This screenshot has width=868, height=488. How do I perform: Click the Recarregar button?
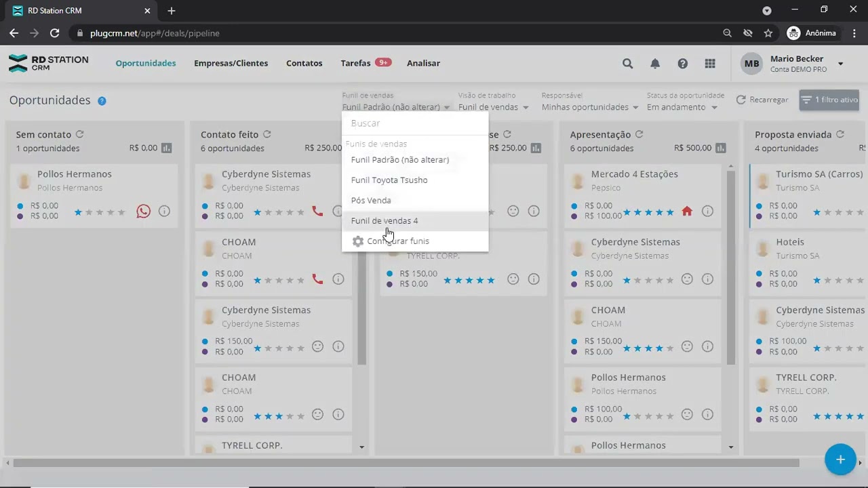[x=762, y=100]
